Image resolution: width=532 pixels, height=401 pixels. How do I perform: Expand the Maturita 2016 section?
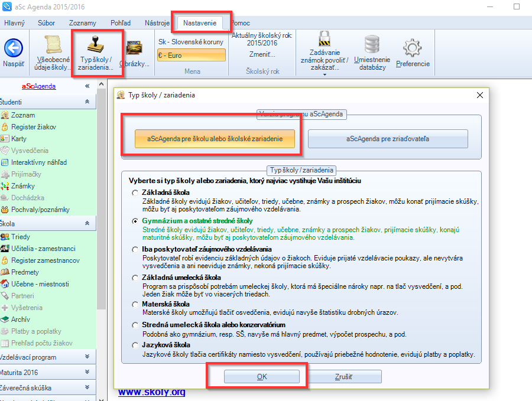[87, 372]
